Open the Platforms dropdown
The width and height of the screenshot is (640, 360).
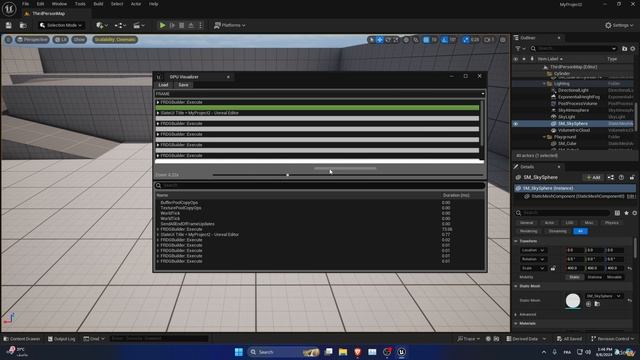pos(230,25)
